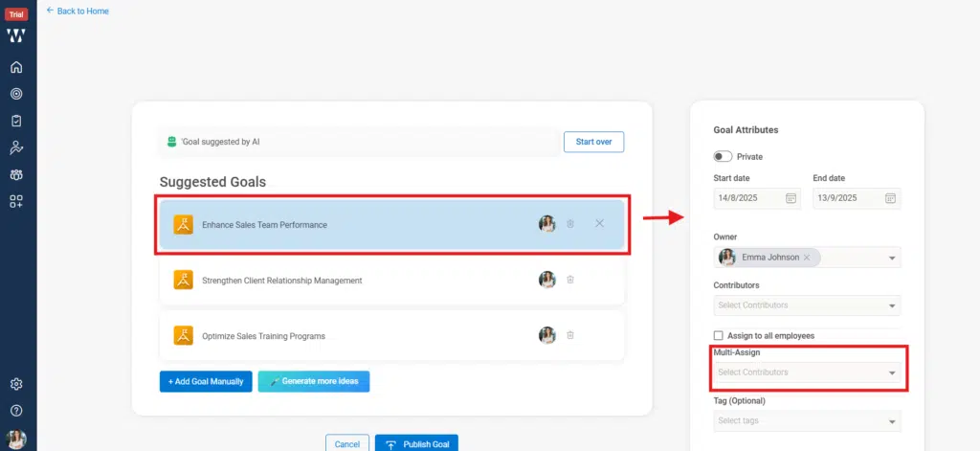This screenshot has height=451, width=980.
Task: Open the Tag (Optional) Select tags dropdown
Action: [x=807, y=420]
